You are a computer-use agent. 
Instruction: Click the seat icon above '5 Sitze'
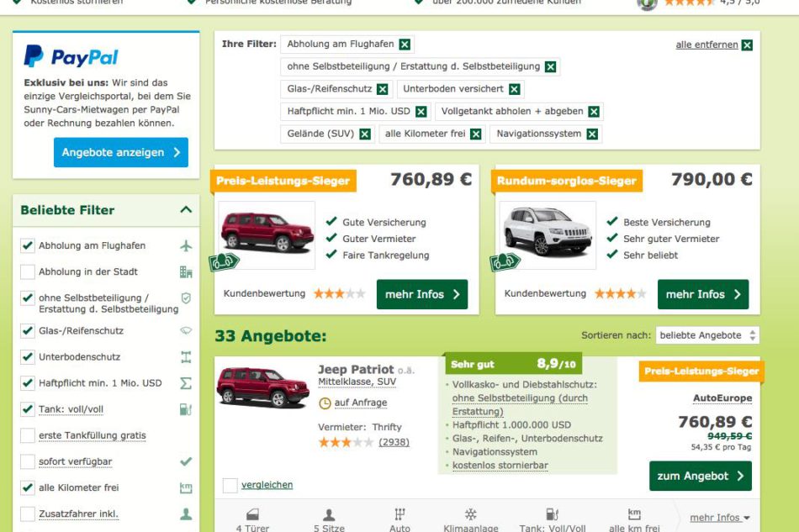click(329, 514)
